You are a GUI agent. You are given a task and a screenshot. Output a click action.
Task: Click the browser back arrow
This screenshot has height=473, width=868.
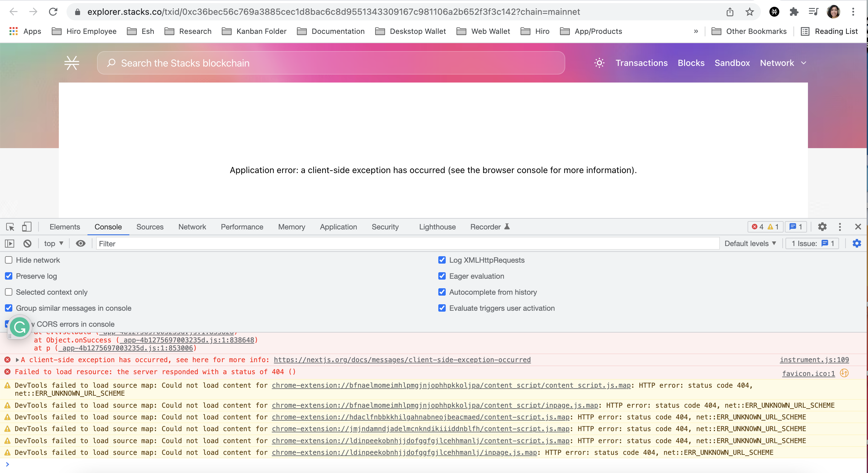tap(14, 12)
